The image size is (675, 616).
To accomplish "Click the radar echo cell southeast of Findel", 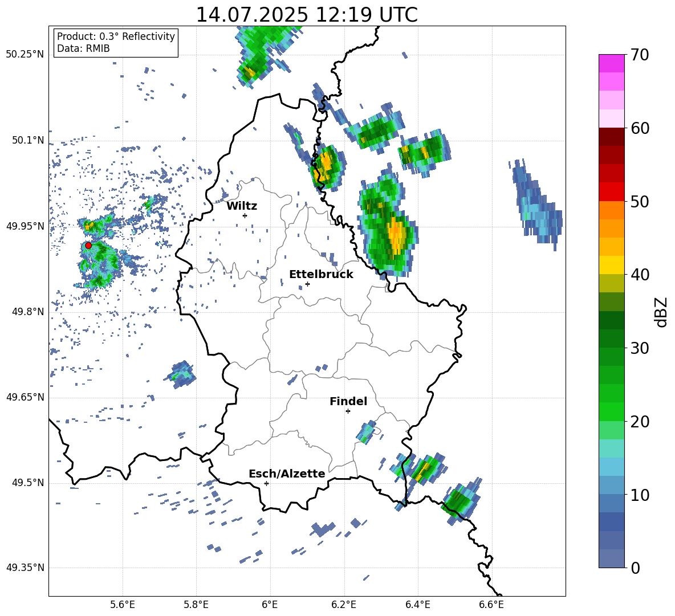I will (366, 433).
